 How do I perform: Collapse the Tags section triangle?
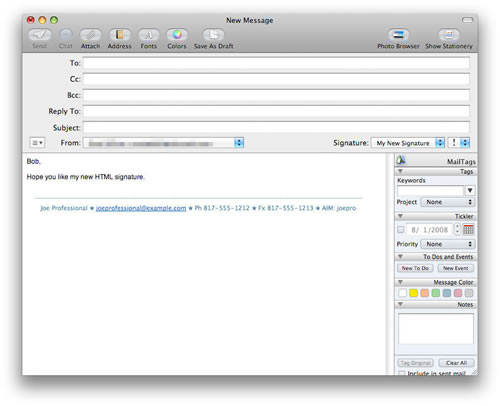pos(400,171)
